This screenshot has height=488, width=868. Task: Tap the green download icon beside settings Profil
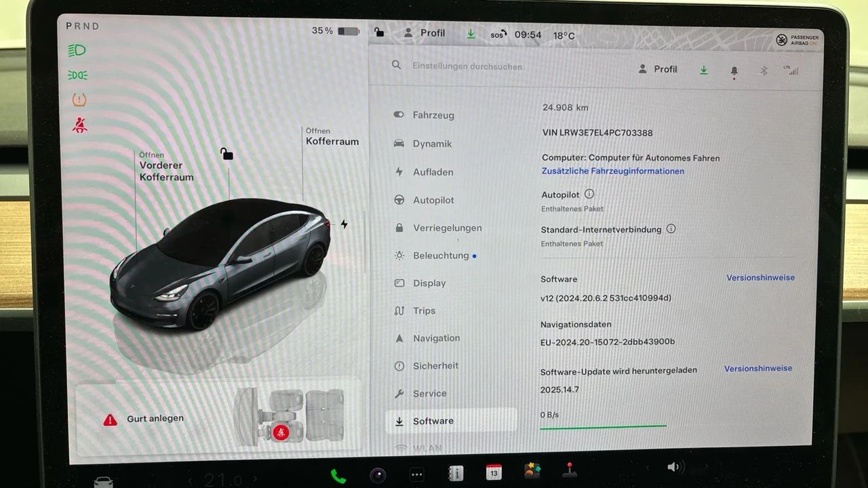pyautogui.click(x=704, y=70)
